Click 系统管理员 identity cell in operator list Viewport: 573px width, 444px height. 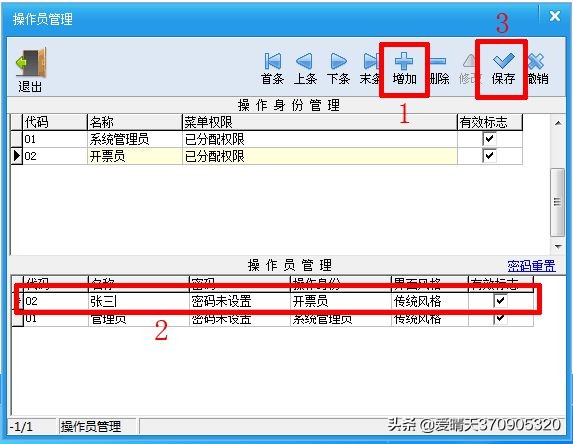(341, 319)
